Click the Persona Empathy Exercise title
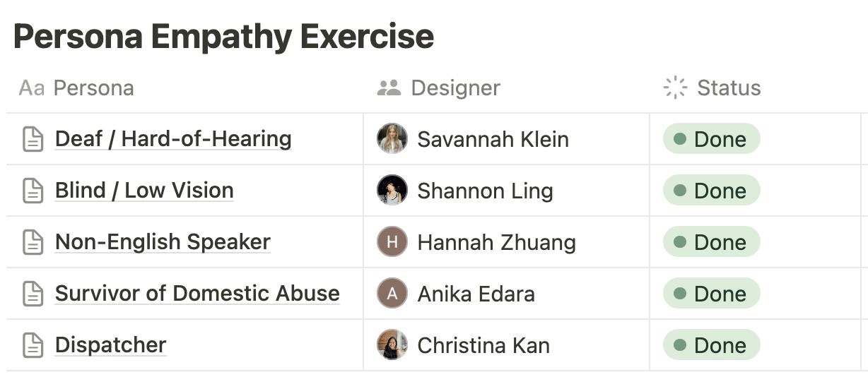Image resolution: width=868 pixels, height=377 pixels. [223, 37]
